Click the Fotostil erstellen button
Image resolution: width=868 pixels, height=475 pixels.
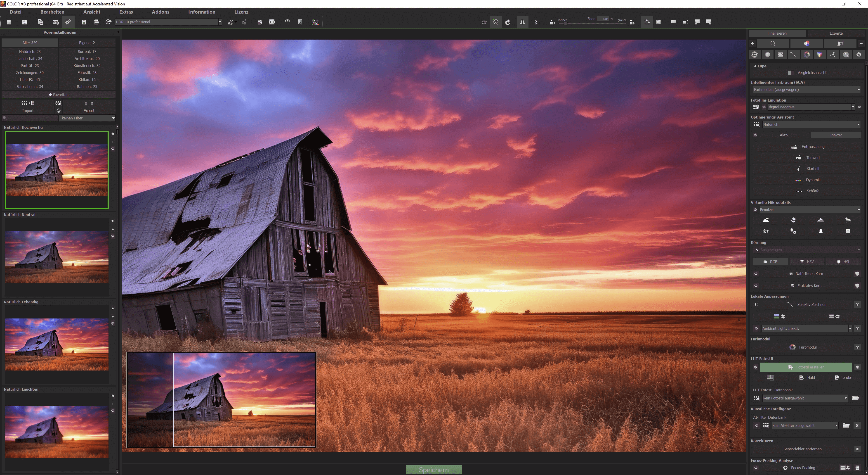click(x=806, y=367)
